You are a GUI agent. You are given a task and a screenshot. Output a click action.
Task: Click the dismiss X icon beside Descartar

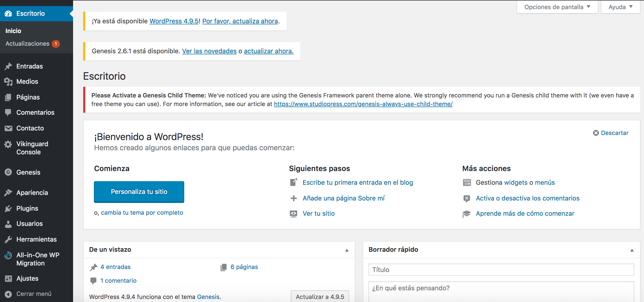point(596,133)
